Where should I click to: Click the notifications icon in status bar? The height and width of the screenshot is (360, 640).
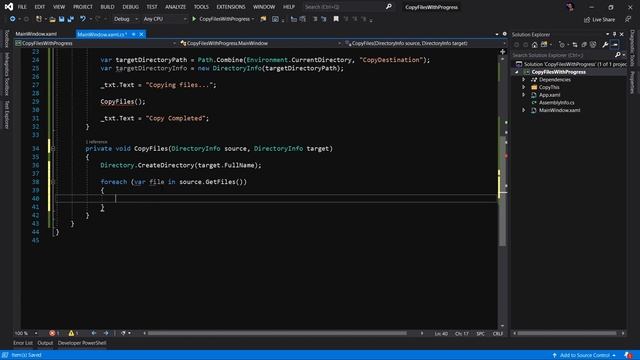628,356
